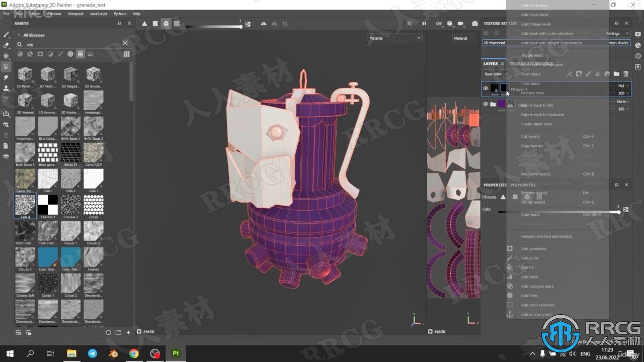Image resolution: width=644 pixels, height=362 pixels.
Task: Open the File menu
Action: (x=7, y=14)
